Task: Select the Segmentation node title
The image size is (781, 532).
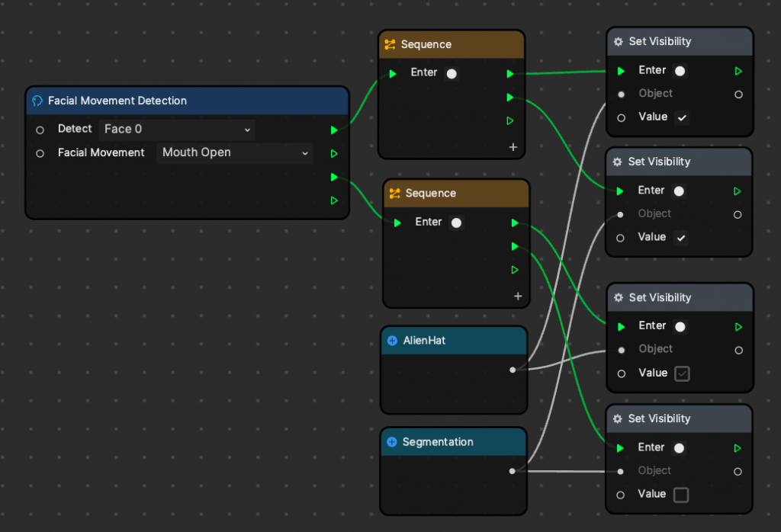Action: tap(438, 442)
